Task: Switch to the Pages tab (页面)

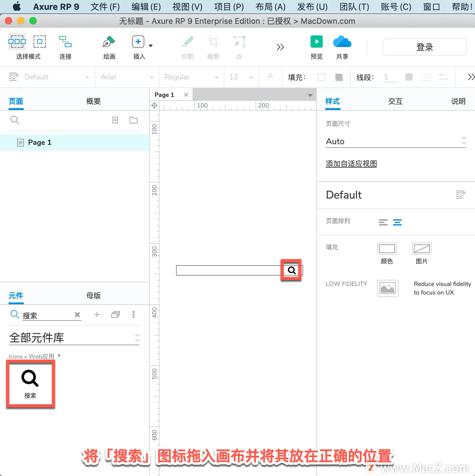Action: pyautogui.click(x=16, y=101)
